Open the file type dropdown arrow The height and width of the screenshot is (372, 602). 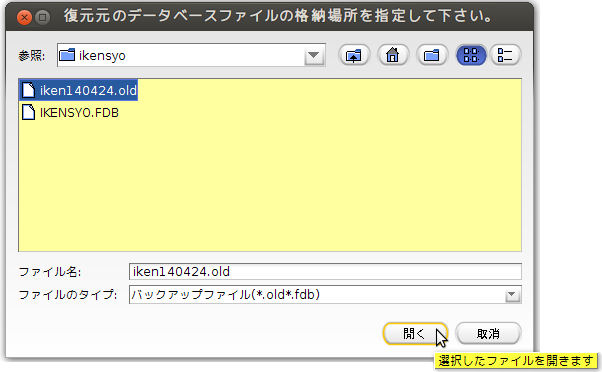512,295
